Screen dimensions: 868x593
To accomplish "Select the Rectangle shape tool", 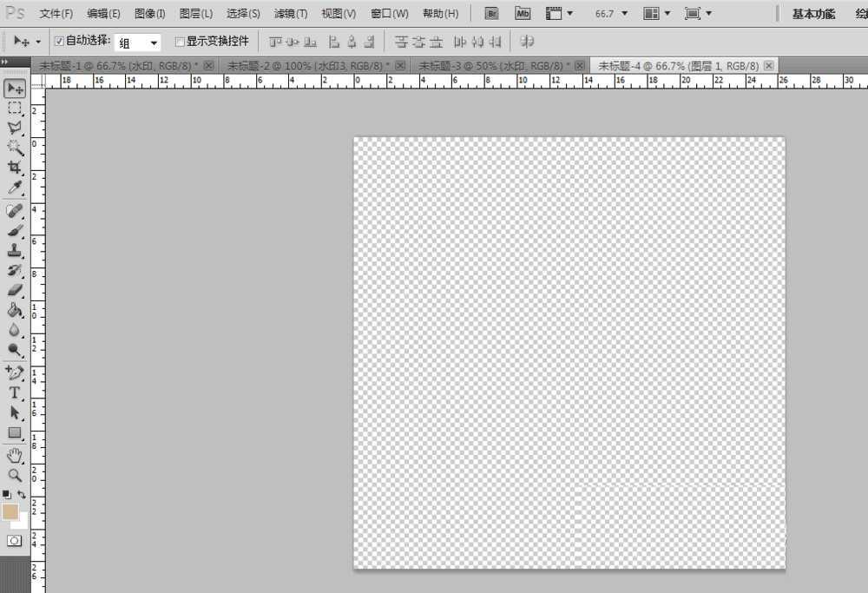I will pyautogui.click(x=15, y=432).
